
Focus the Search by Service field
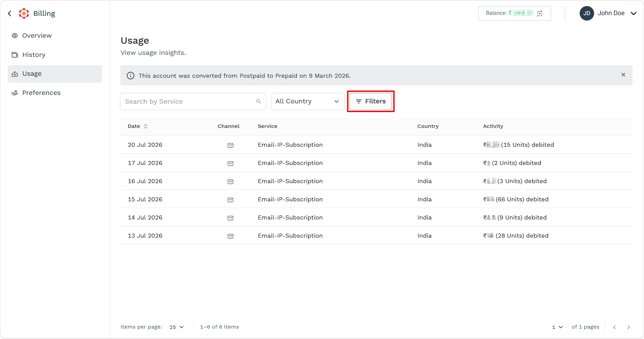[193, 102]
